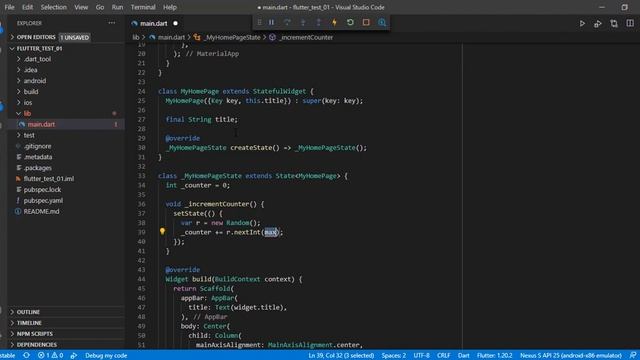Click unsaved dot on main.dart tab

(x=176, y=24)
